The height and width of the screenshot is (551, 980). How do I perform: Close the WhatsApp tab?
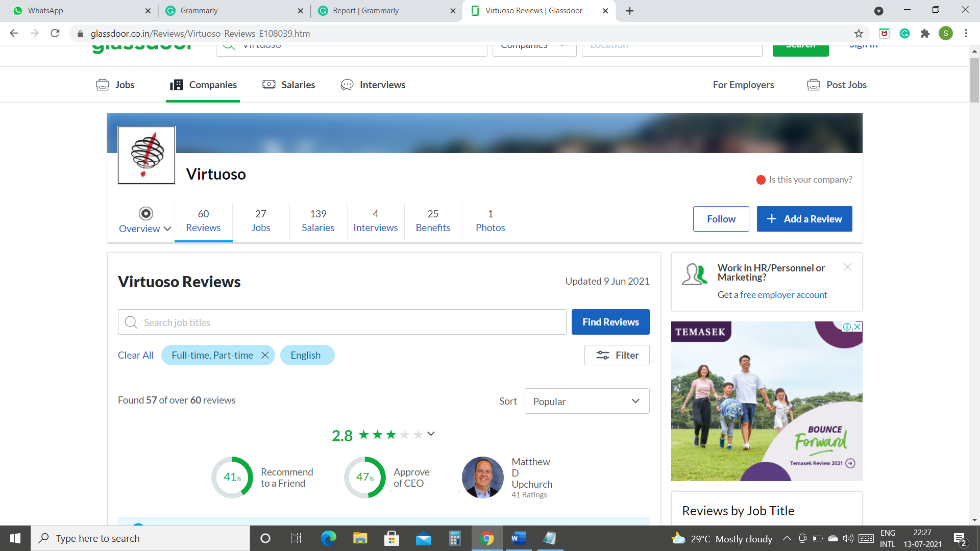(x=148, y=11)
